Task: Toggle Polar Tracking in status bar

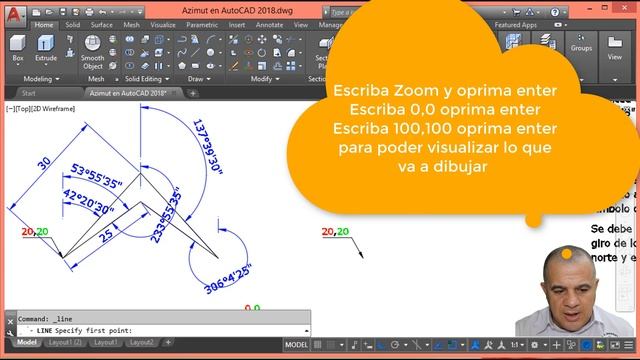Action: click(395, 345)
